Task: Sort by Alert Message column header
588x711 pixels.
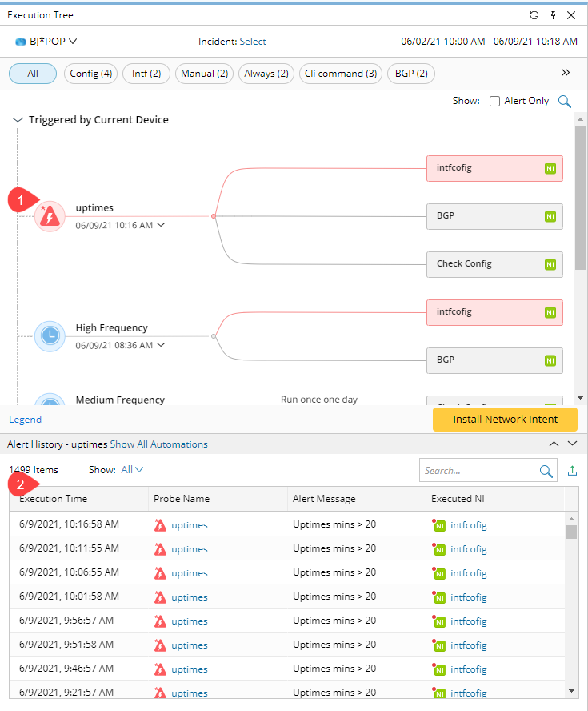Action: pyautogui.click(x=357, y=499)
